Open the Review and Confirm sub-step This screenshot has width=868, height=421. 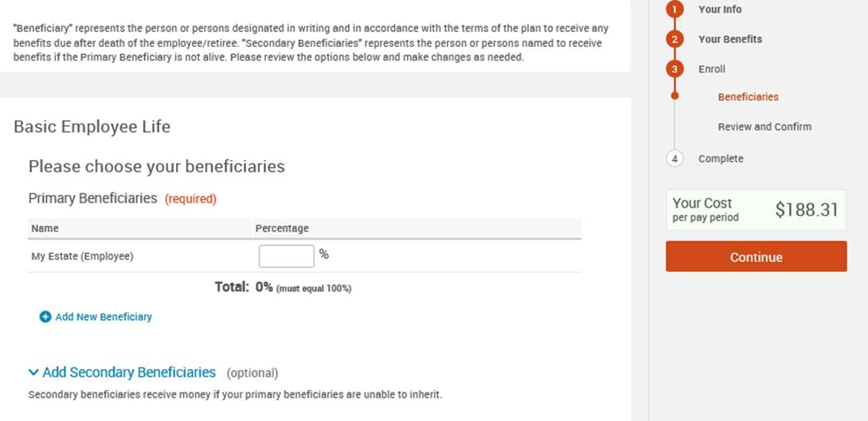pos(764,127)
